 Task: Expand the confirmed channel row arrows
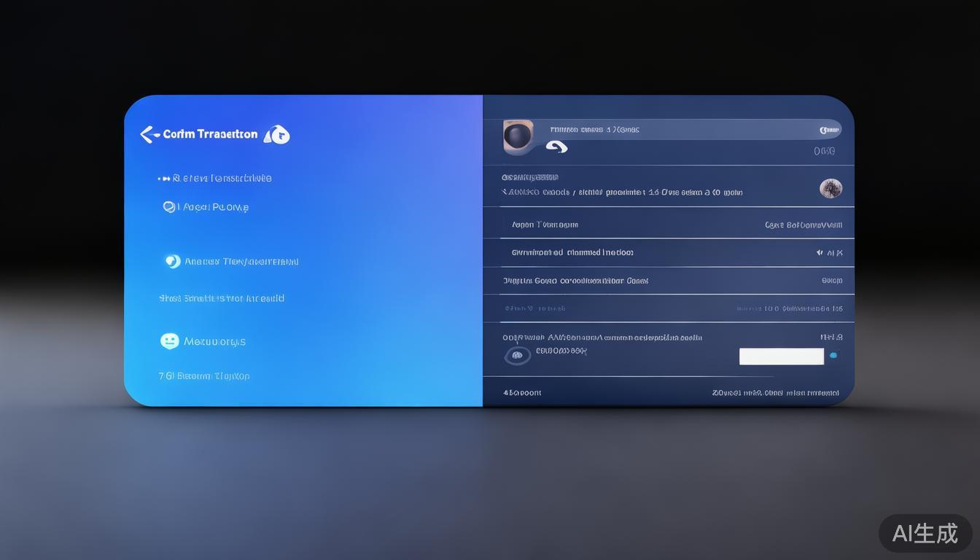829,252
